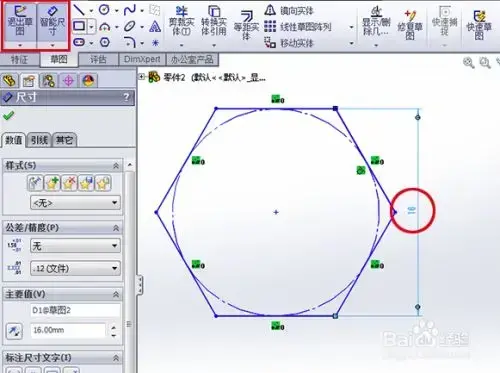Click 快速捕捉 Quick Snaps tool
Screen dimensions: 500x373
[445, 22]
